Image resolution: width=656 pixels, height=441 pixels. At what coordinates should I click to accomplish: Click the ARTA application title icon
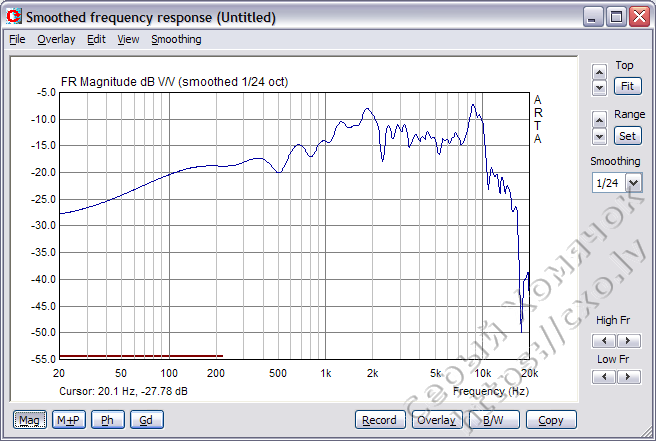click(x=13, y=16)
